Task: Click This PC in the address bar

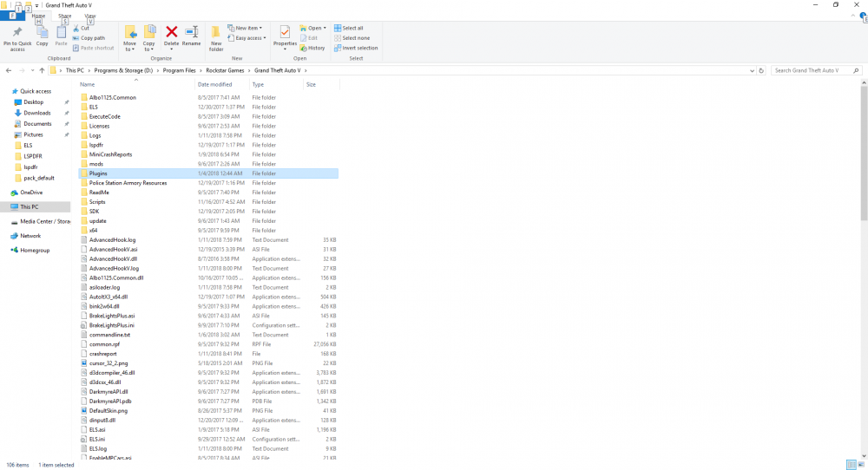Action: point(75,71)
